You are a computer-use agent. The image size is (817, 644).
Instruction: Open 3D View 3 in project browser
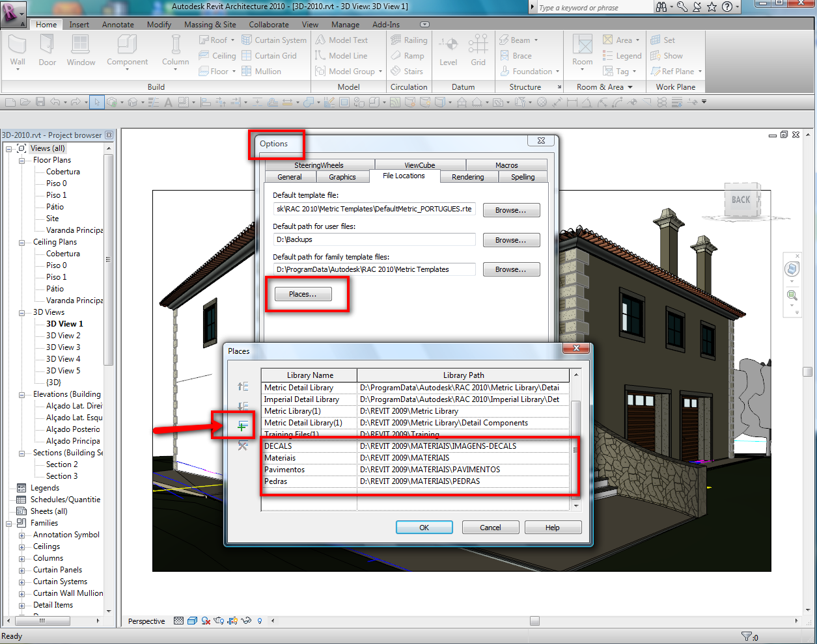tap(63, 347)
